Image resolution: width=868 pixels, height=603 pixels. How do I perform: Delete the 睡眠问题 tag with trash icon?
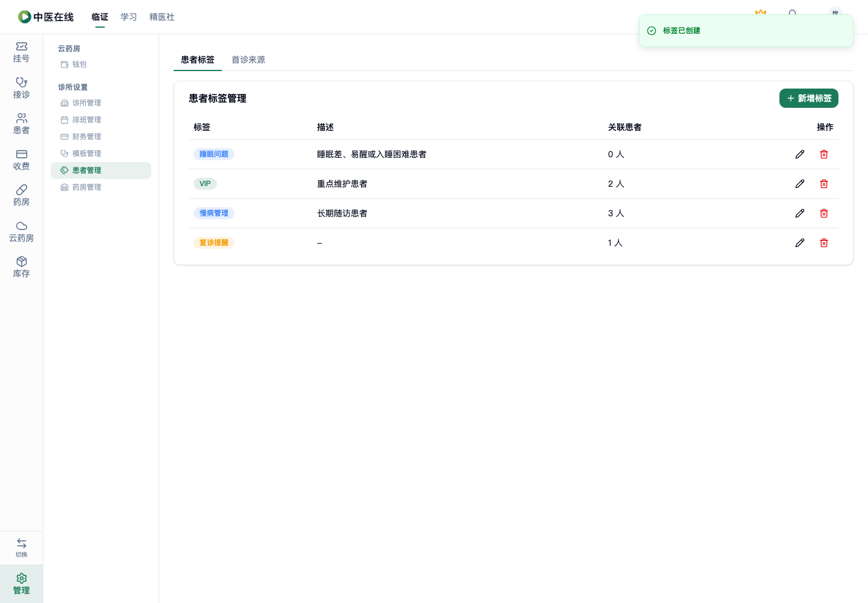pos(824,154)
